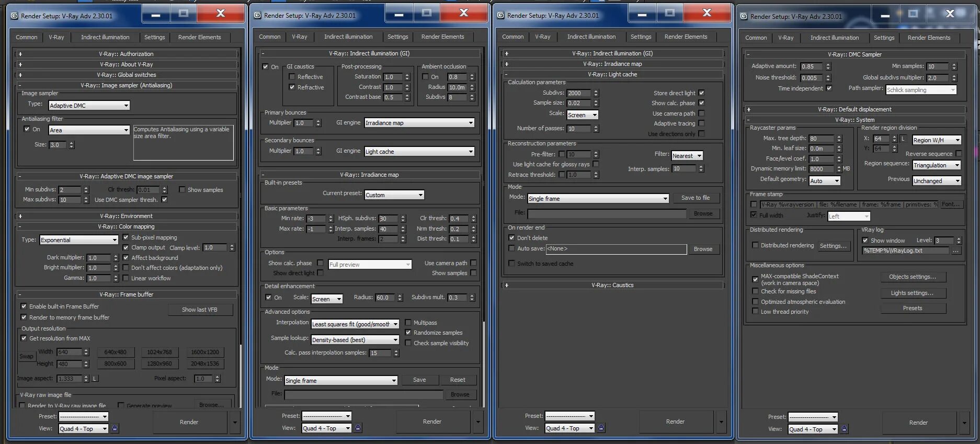Viewport: 980px width, 444px height.
Task: Open Render Elements tab in first window
Action: pyautogui.click(x=199, y=37)
